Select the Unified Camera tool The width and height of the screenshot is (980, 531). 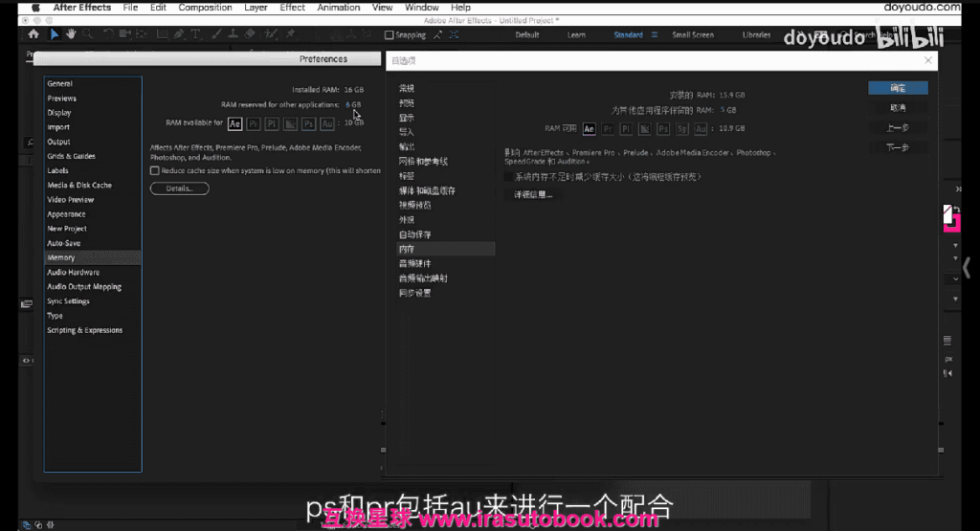pyautogui.click(x=125, y=34)
